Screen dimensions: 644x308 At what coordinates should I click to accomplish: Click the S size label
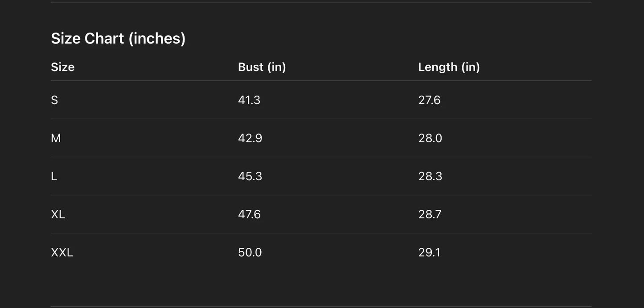tap(54, 100)
